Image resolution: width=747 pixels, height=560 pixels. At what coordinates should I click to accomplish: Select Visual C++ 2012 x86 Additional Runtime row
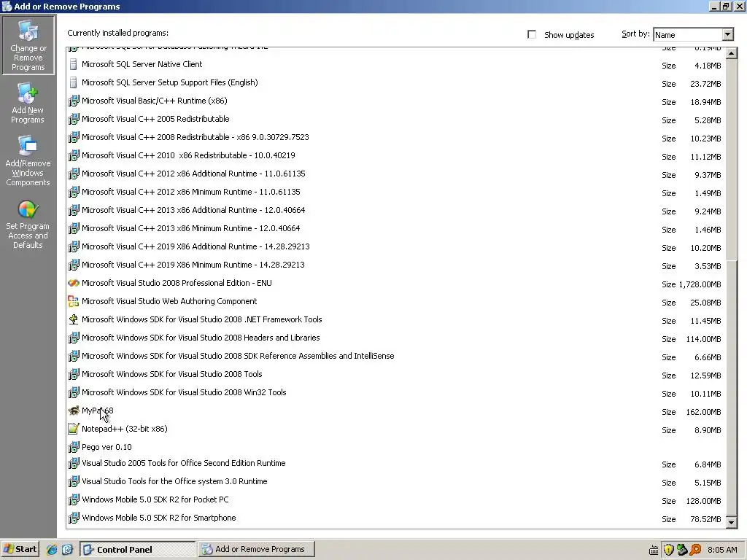tap(396, 174)
